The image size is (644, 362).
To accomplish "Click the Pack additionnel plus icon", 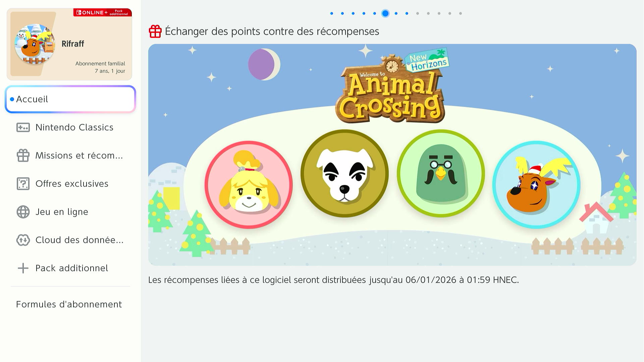I will pos(23,268).
